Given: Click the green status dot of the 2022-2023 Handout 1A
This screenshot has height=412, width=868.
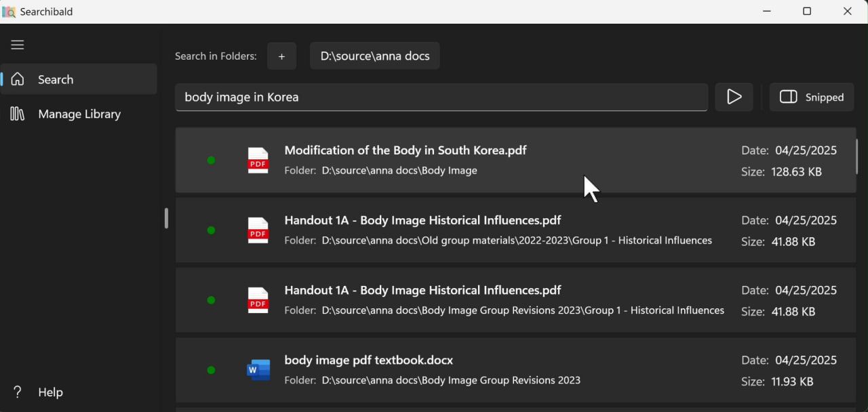Looking at the screenshot, I should [211, 230].
